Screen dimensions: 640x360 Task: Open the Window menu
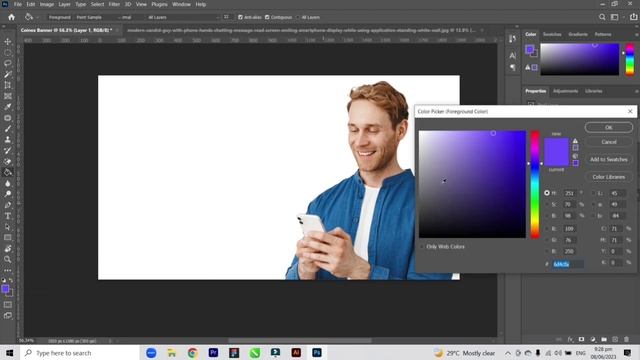(x=181, y=4)
